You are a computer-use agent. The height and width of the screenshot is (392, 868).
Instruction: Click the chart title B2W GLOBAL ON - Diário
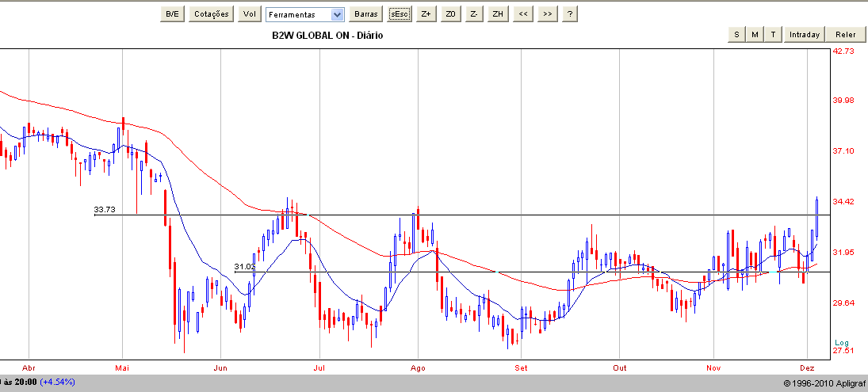(327, 36)
